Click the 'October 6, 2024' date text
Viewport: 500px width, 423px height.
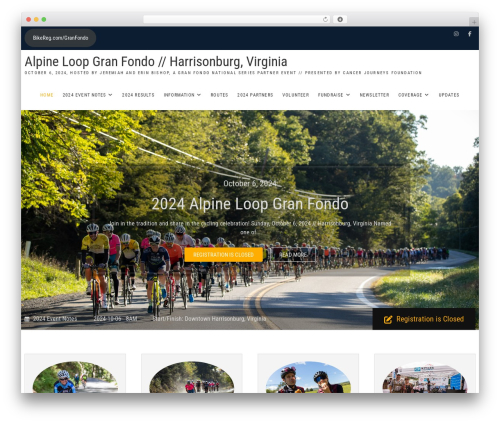[x=250, y=183]
